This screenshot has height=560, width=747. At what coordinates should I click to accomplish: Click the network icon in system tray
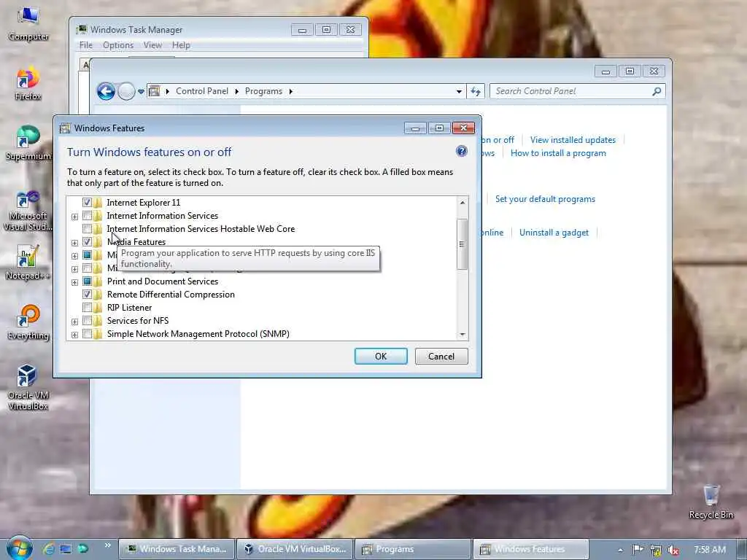coord(656,550)
